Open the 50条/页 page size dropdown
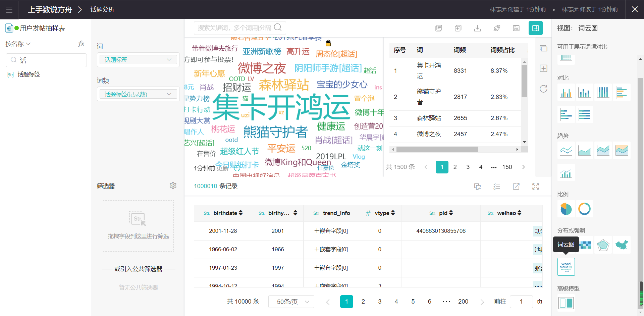 click(291, 302)
